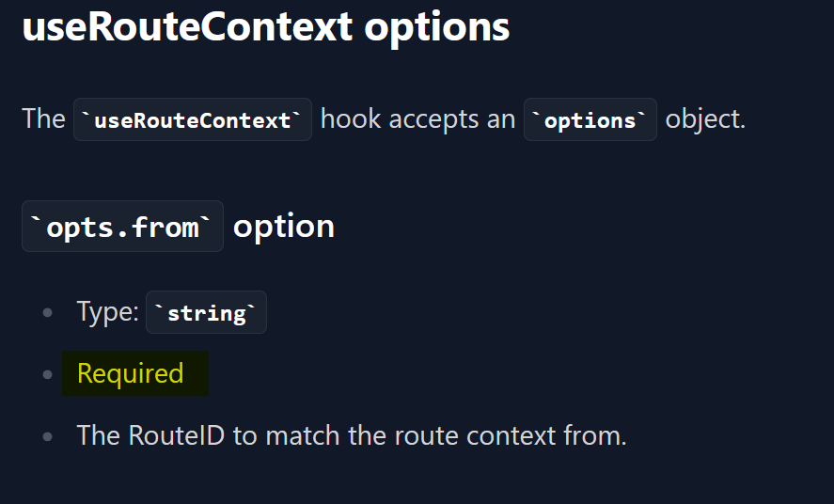Click the word "option" in the subheading
834x504 pixels.
[x=284, y=227]
